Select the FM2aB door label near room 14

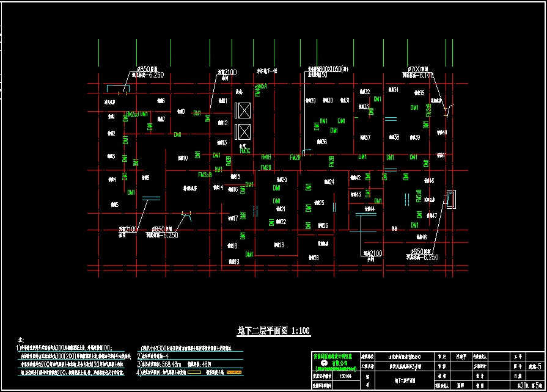205,175
